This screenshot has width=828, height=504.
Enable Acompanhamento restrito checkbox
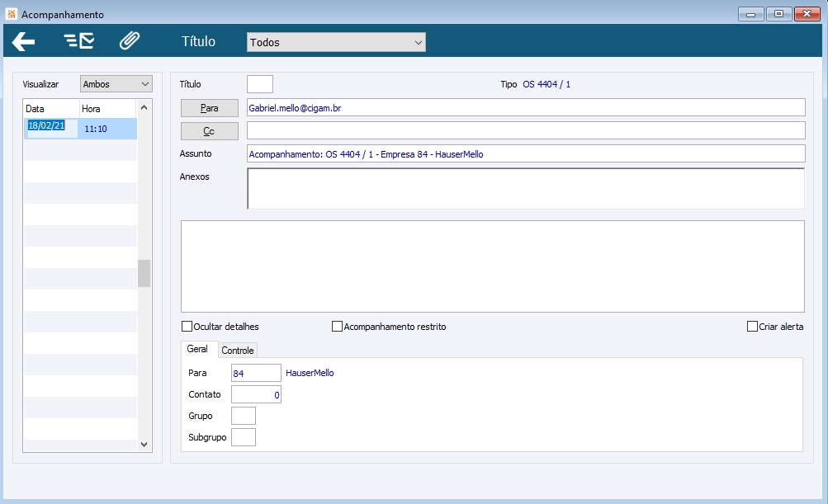(x=337, y=327)
